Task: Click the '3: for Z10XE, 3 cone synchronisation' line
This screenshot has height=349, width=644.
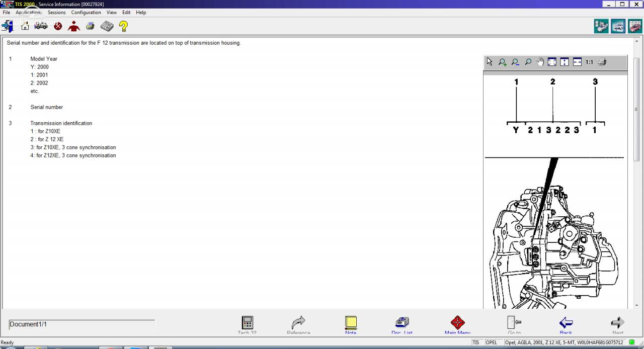Action: [x=73, y=147]
